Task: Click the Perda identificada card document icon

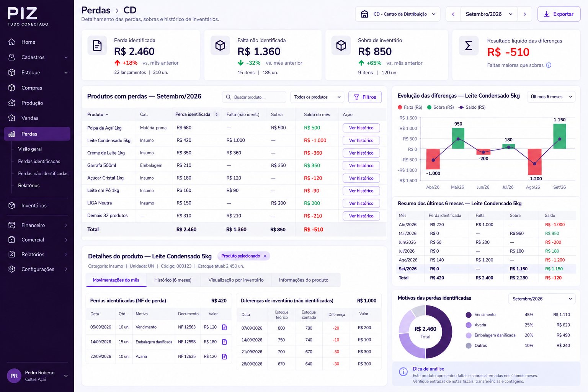Action: tap(97, 46)
